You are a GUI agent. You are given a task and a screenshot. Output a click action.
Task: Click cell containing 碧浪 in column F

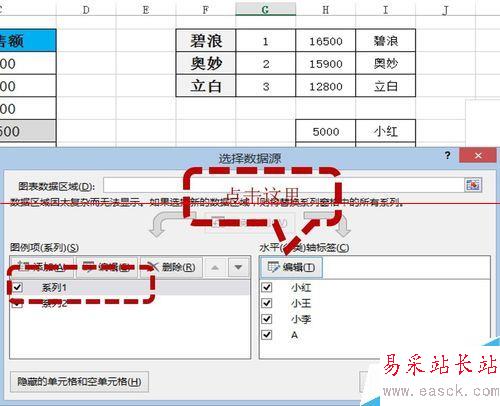click(206, 40)
